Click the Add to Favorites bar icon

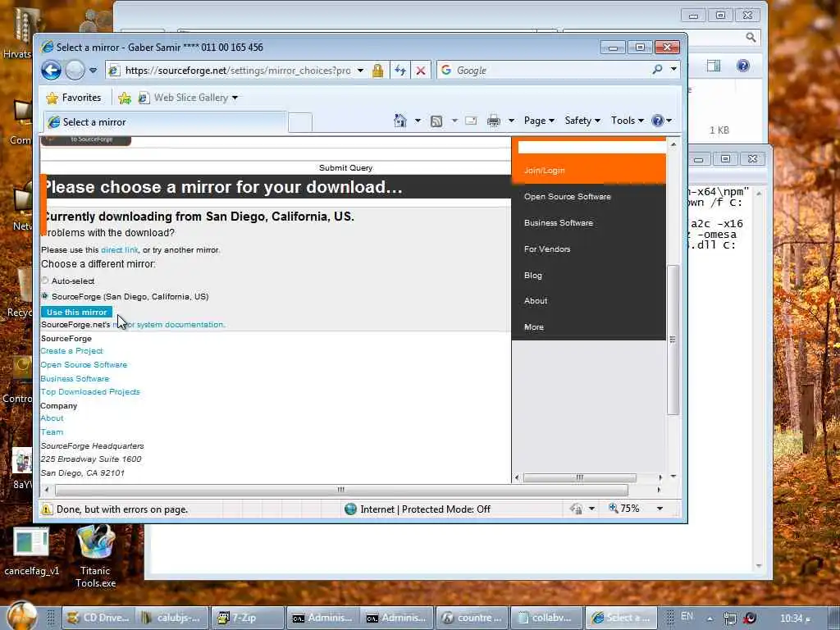pos(125,98)
